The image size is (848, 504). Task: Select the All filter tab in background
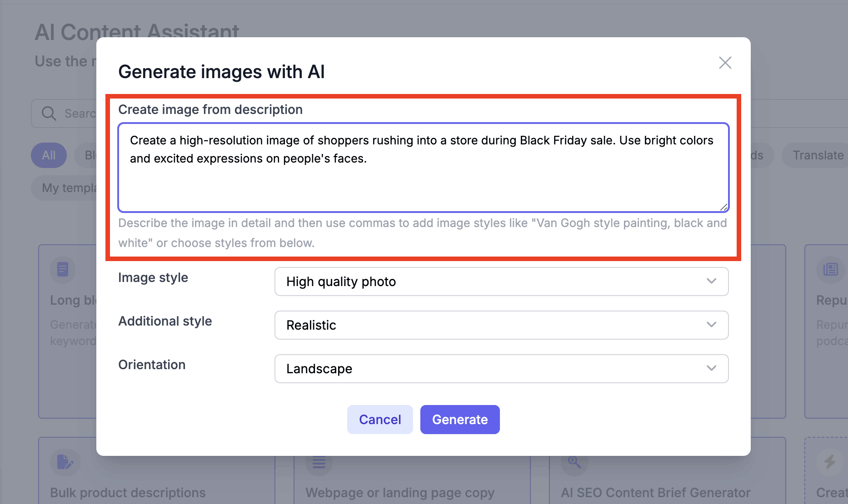click(x=49, y=155)
